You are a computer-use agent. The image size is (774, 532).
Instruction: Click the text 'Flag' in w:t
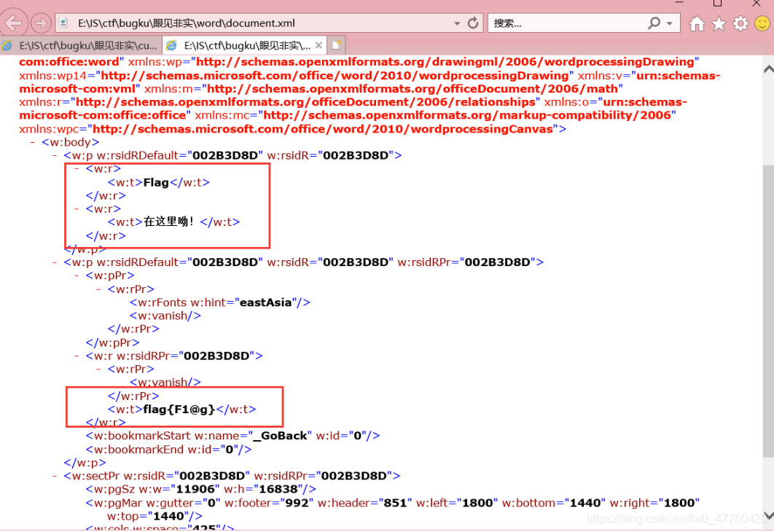[156, 183]
